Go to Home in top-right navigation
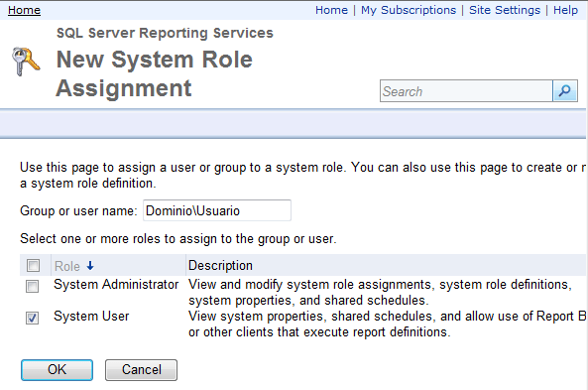Viewport: 588px width, 390px height. pyautogui.click(x=331, y=10)
